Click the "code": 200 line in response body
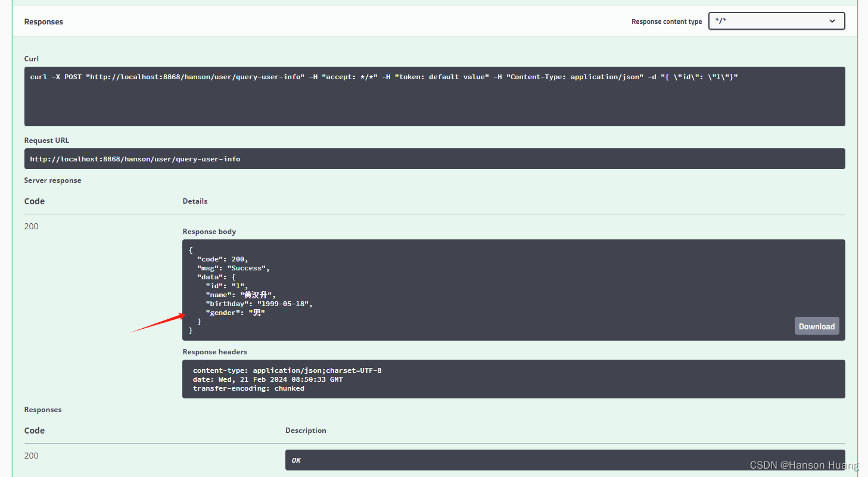Viewport: 868px width, 477px height. (223, 259)
